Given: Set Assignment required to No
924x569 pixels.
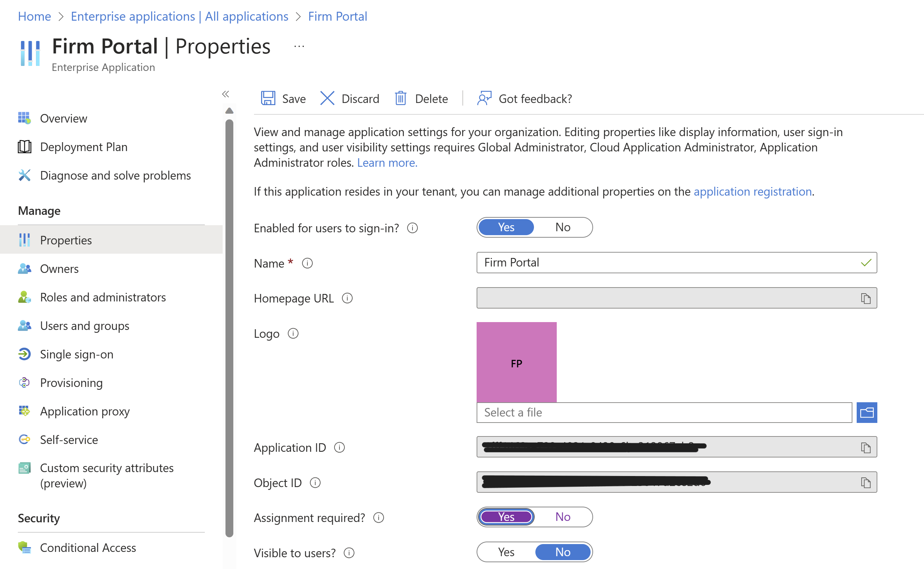Looking at the screenshot, I should point(563,517).
